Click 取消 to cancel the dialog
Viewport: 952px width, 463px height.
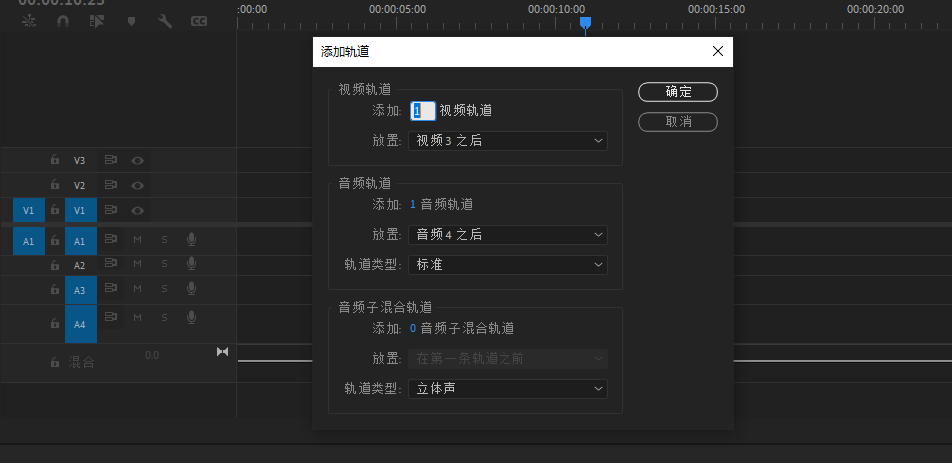point(678,122)
